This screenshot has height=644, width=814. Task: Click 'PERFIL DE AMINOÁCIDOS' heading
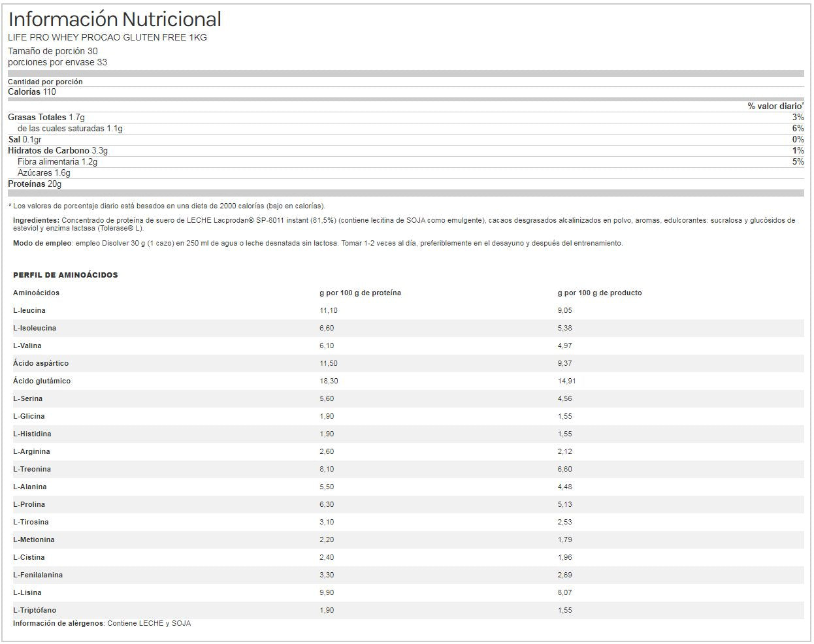[65, 275]
